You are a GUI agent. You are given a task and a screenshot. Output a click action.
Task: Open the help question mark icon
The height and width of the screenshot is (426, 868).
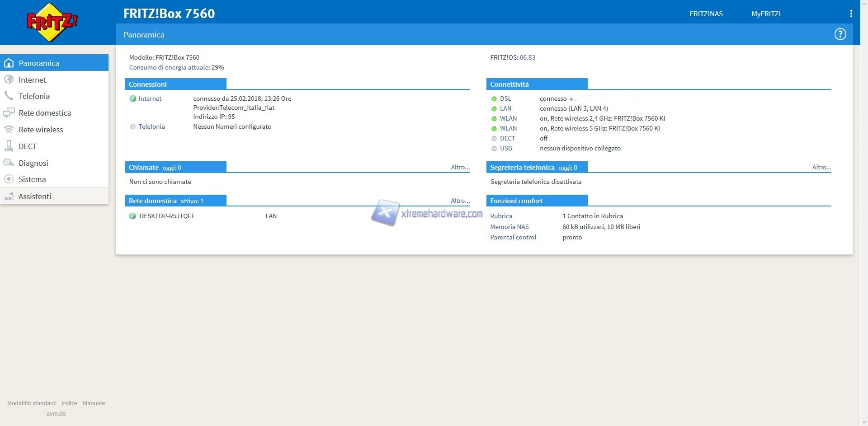tap(840, 34)
